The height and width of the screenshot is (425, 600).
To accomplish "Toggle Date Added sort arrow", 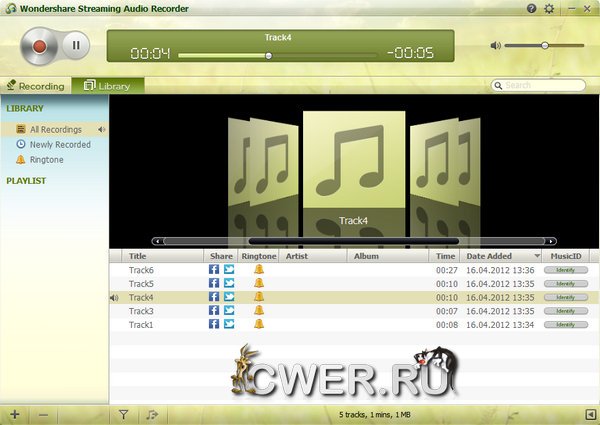I will click(537, 256).
